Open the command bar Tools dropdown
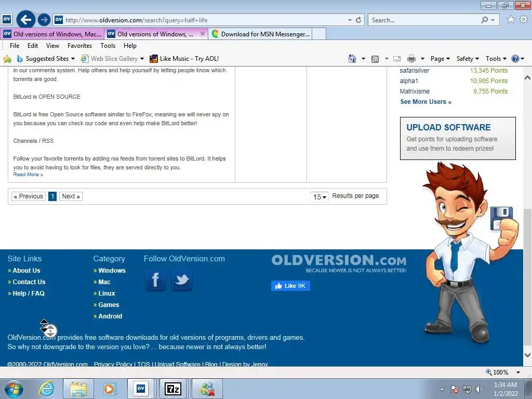This screenshot has width=532, height=399. pyautogui.click(x=496, y=59)
